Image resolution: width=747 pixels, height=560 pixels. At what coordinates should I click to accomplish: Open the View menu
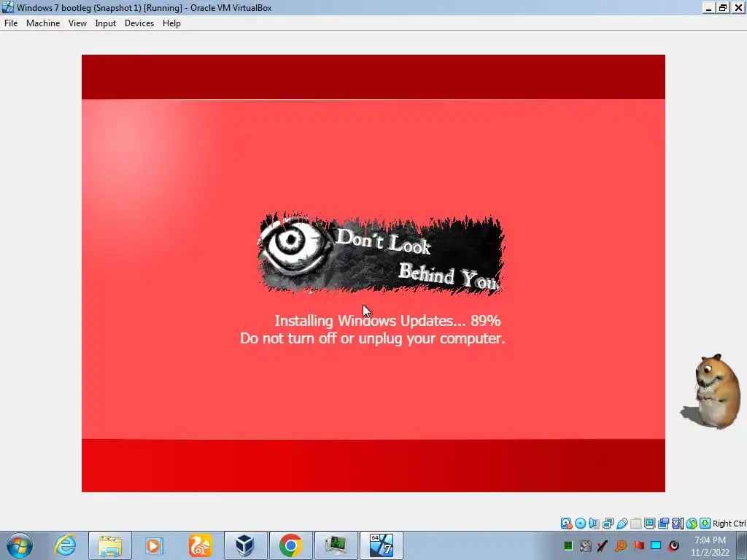pos(77,23)
